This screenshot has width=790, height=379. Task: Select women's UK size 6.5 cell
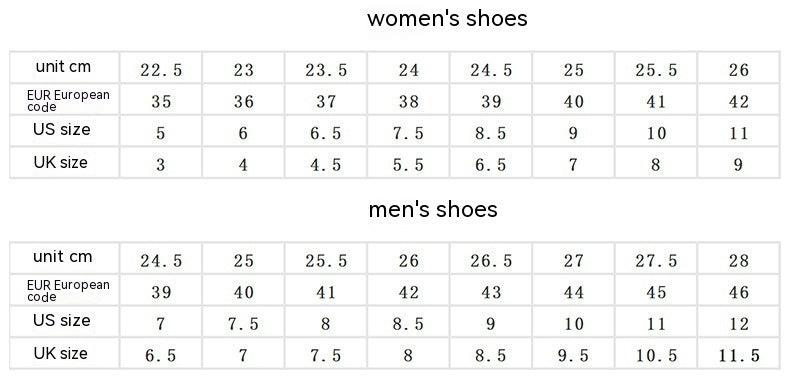[x=491, y=165]
